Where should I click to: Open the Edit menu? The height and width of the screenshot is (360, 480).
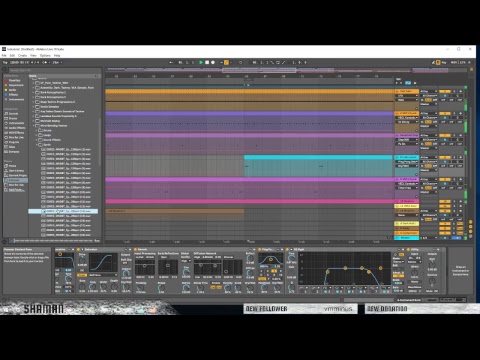[12, 55]
